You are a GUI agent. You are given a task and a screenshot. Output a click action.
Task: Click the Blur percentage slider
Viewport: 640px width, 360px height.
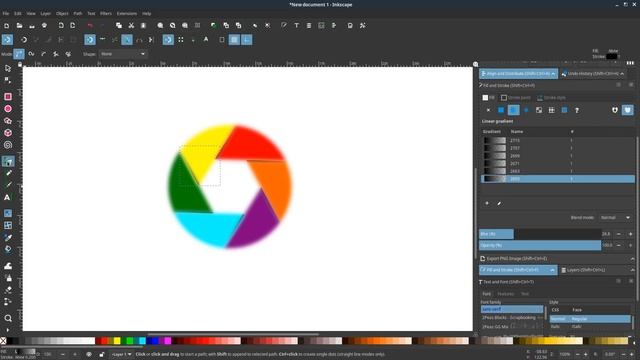pos(540,234)
